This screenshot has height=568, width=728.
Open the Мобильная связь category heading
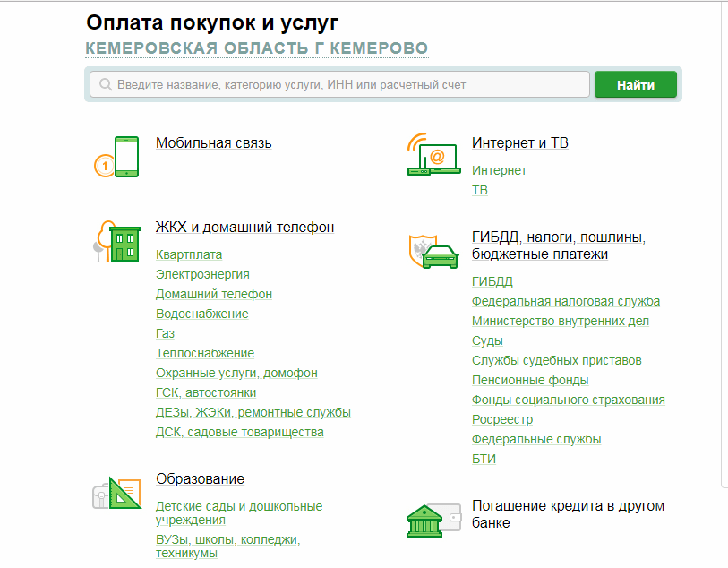point(214,143)
